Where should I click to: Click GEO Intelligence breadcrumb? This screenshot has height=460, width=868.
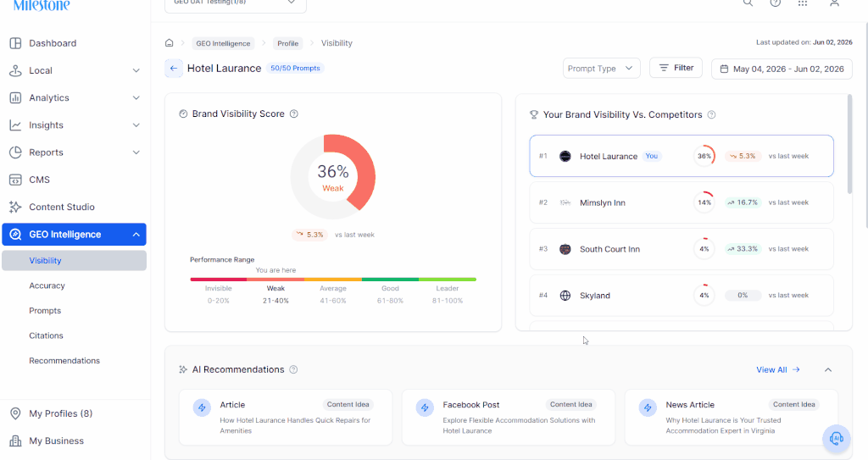coord(223,43)
